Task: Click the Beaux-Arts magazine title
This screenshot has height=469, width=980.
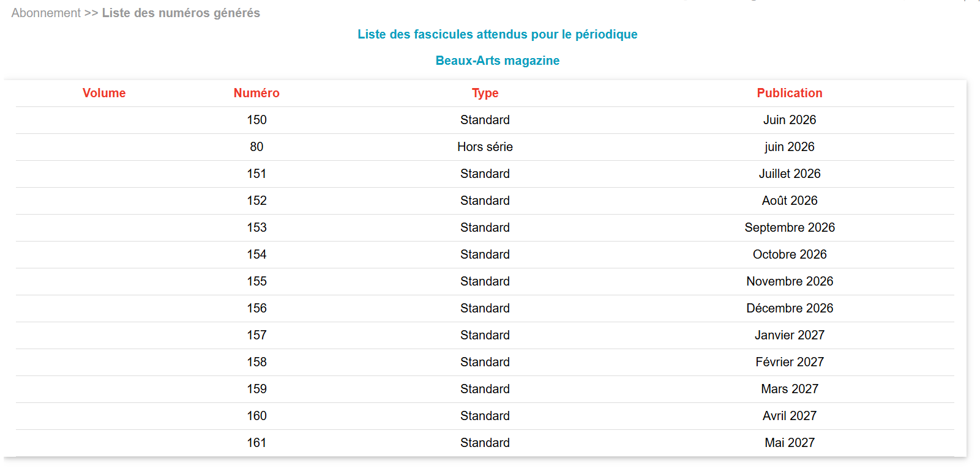Action: [498, 61]
